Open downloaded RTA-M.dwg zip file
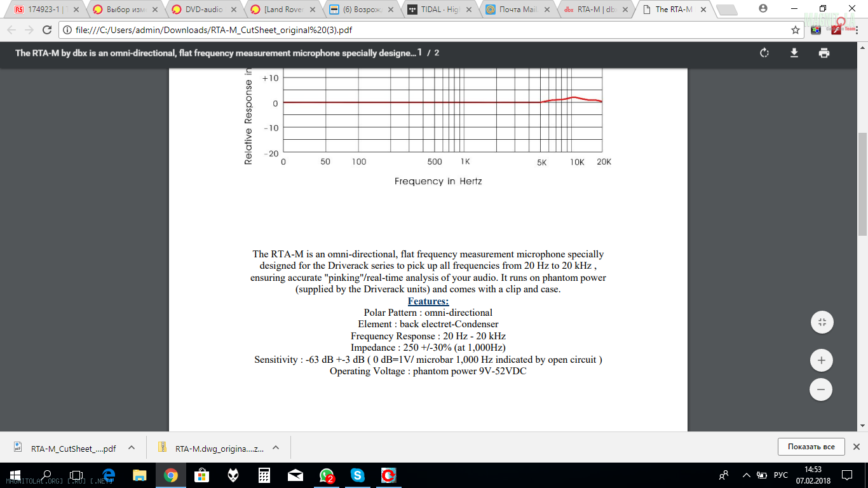The width and height of the screenshot is (868, 488). [210, 448]
